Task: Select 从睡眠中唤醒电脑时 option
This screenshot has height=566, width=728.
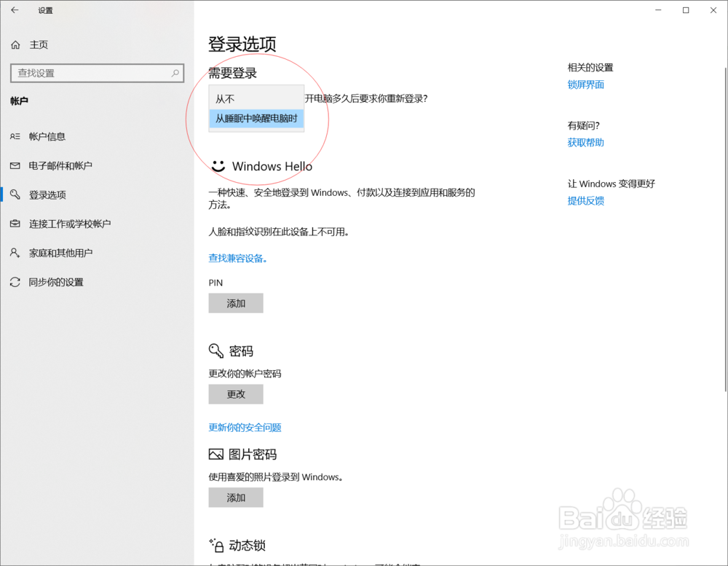Action: [x=256, y=119]
